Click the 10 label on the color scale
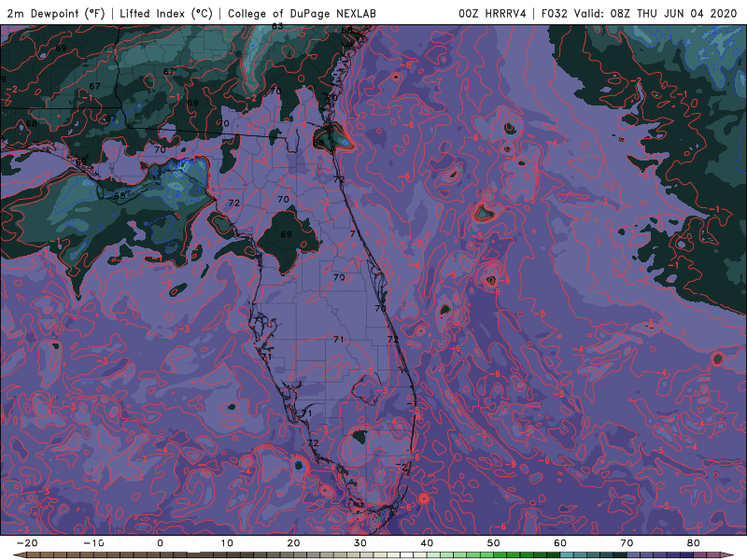 coord(227,543)
